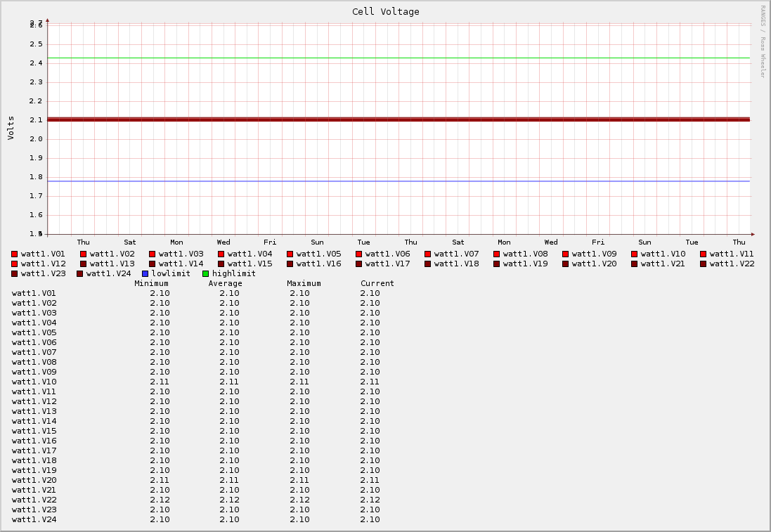This screenshot has width=771, height=532.
Task: Expand the Minimum statistics column header
Action: (x=151, y=283)
